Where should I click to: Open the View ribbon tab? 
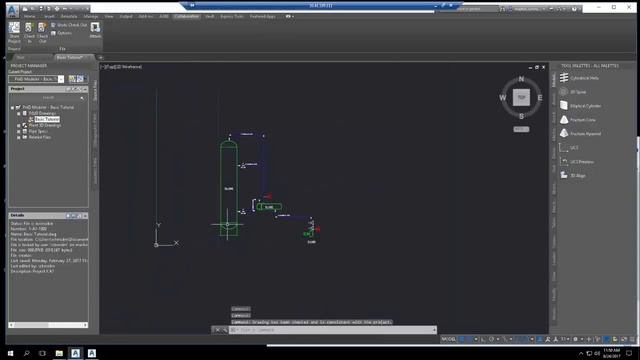click(109, 16)
